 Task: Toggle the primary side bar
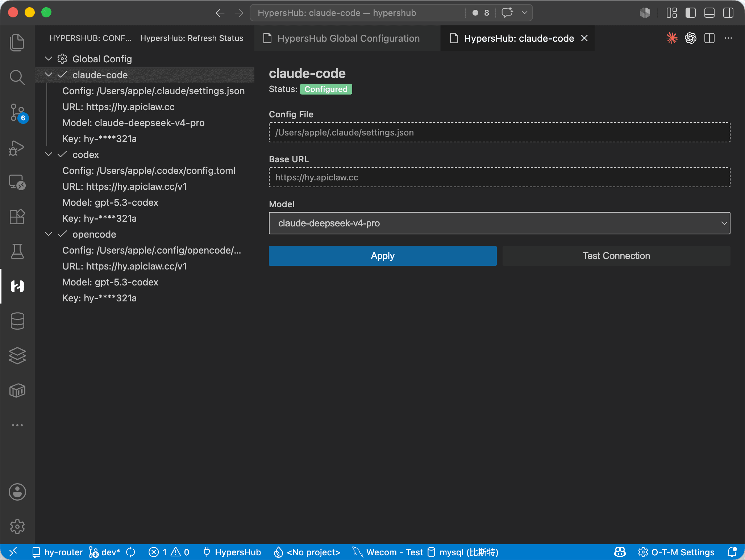tap(691, 13)
